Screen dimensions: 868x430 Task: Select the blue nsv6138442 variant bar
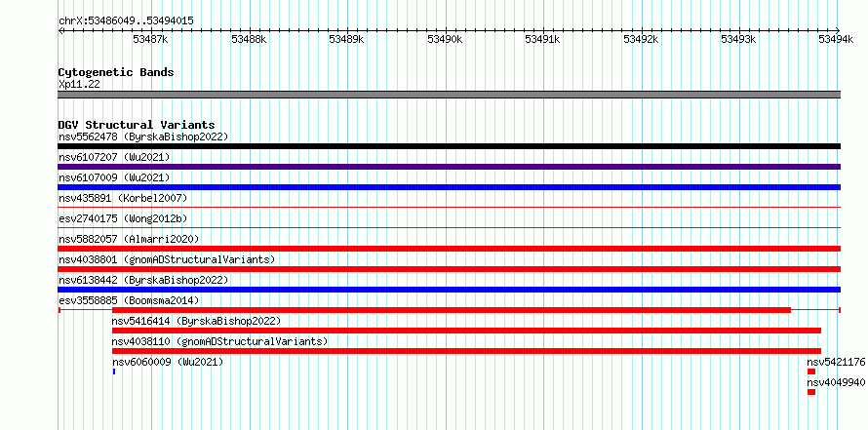449,290
